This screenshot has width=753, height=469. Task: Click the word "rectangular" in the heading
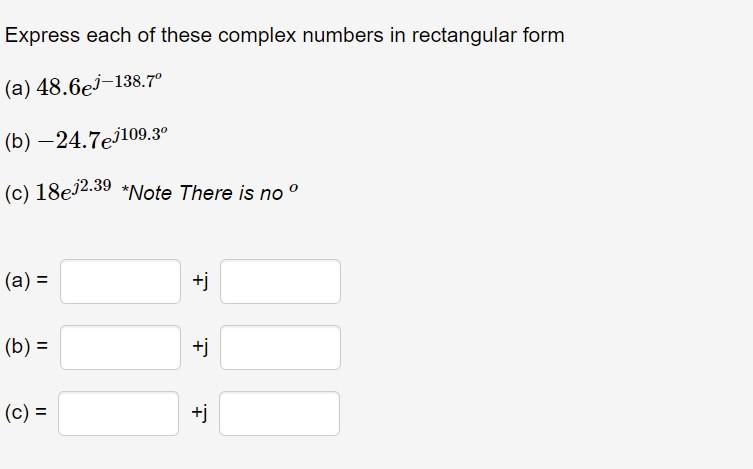click(464, 36)
